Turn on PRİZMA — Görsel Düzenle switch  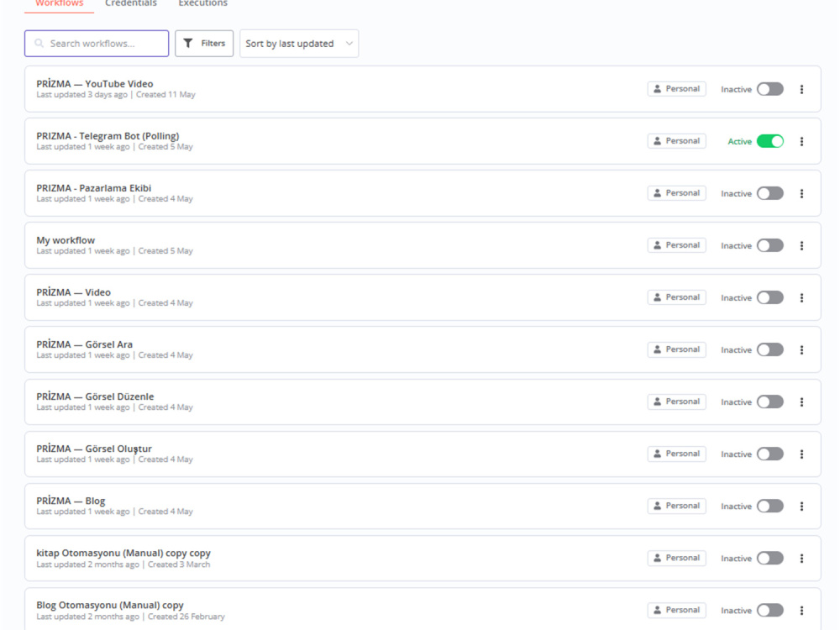click(x=769, y=402)
